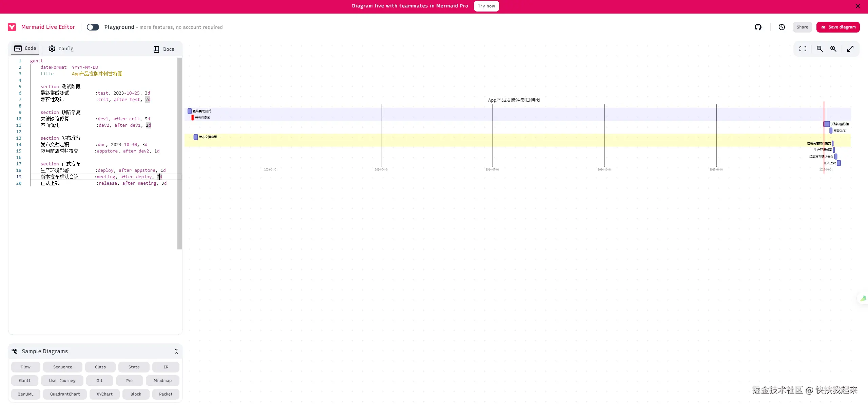Screen dimensions: 868x405
Task: Dismiss the pink promotional banner
Action: (857, 6)
